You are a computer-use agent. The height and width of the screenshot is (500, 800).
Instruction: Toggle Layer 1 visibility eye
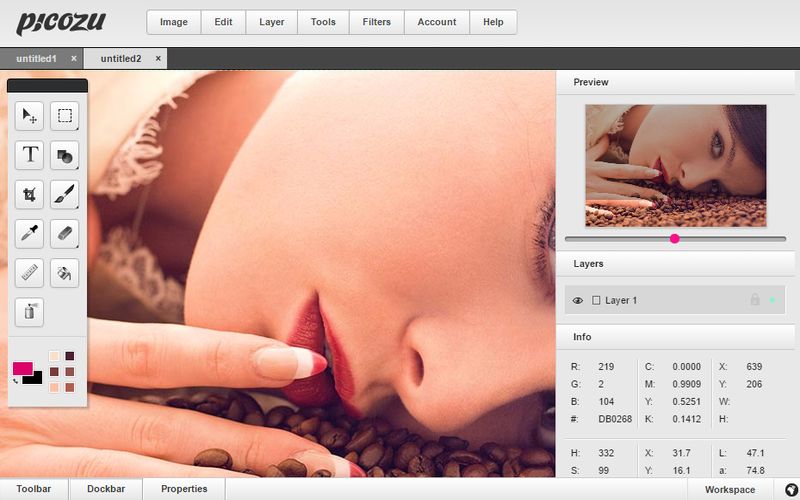click(x=578, y=301)
